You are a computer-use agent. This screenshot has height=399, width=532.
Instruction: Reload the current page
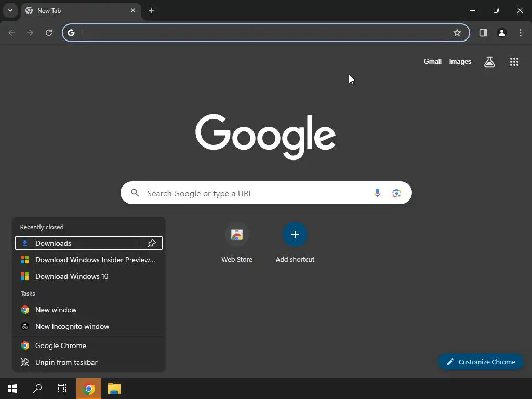(49, 33)
